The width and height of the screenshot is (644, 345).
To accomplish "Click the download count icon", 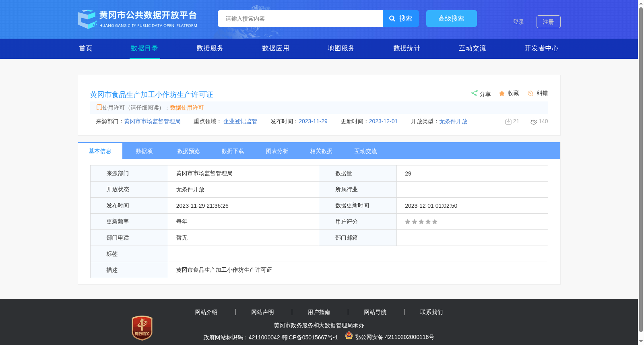I will pos(508,122).
